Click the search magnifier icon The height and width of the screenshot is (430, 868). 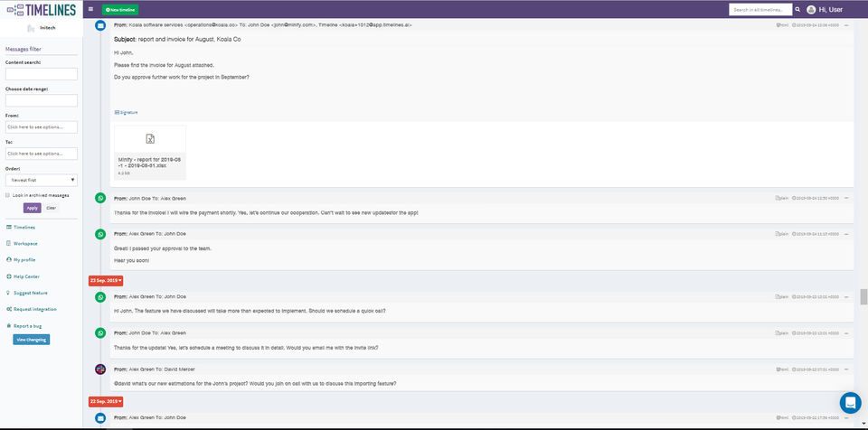pyautogui.click(x=797, y=9)
